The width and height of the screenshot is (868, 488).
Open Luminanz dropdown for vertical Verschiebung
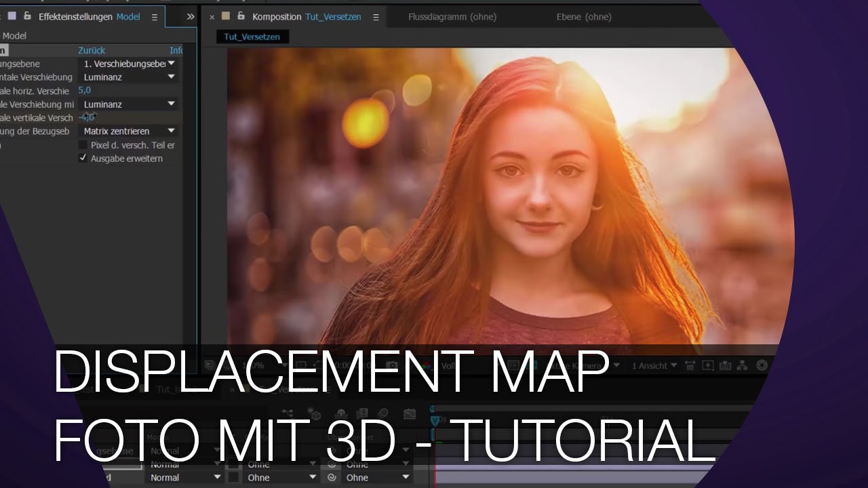tap(129, 104)
